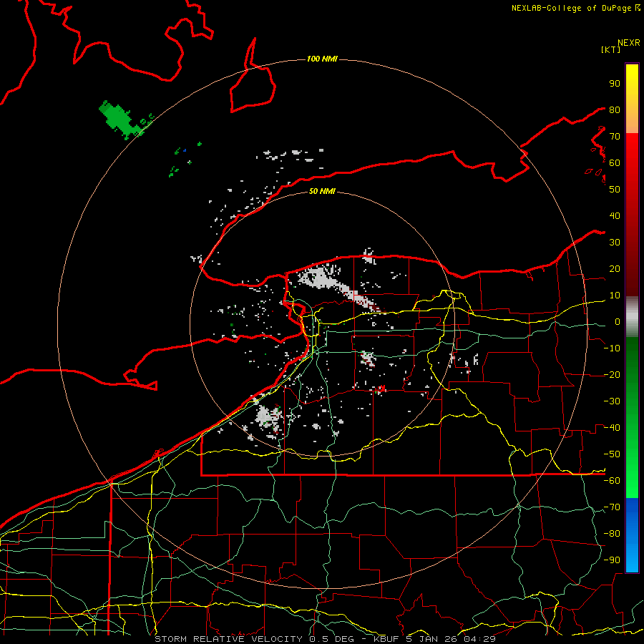Click the -80 scale label

point(612,534)
